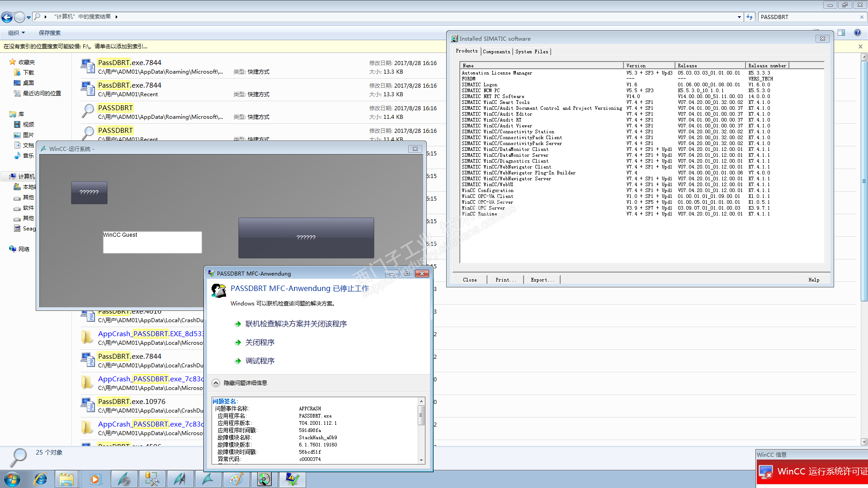868x488 pixels.
Task: Click the help question mark icon
Action: coord(857,33)
